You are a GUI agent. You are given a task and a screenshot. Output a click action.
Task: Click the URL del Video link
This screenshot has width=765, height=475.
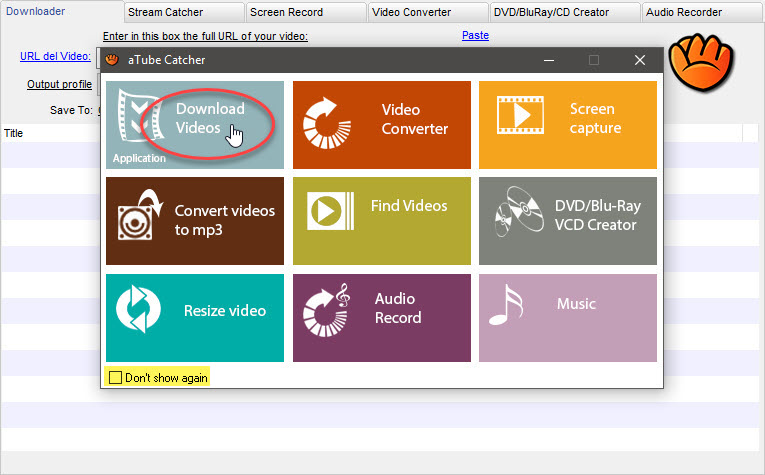click(55, 56)
